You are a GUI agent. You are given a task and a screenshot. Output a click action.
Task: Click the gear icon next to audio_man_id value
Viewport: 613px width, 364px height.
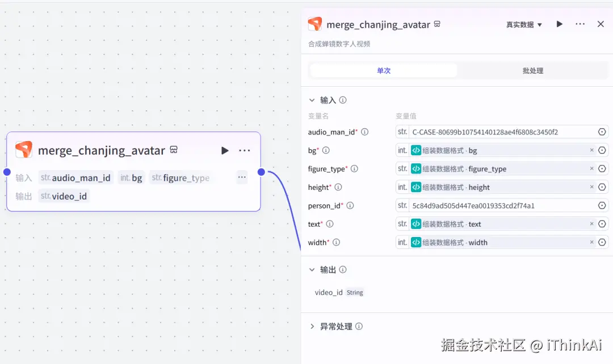pos(602,132)
